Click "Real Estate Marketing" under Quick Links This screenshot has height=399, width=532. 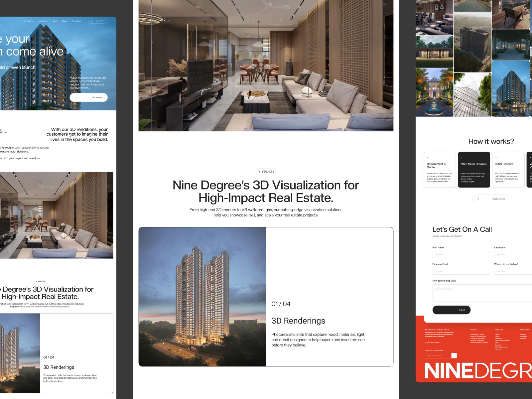click(x=503, y=340)
